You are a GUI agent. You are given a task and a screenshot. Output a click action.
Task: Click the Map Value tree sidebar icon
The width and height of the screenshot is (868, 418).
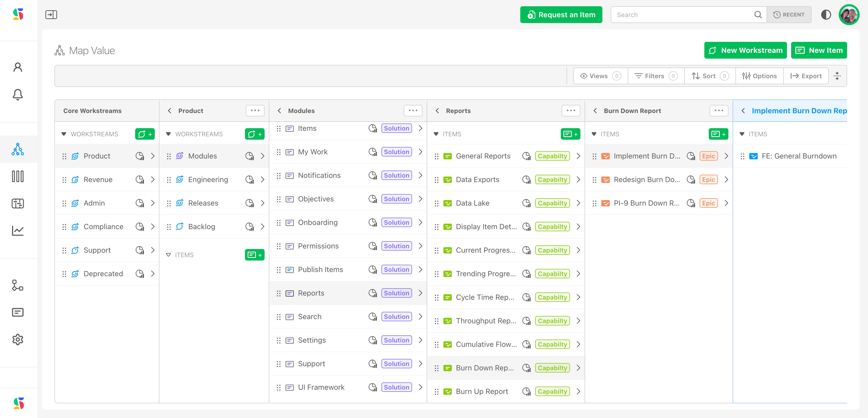[x=18, y=149]
